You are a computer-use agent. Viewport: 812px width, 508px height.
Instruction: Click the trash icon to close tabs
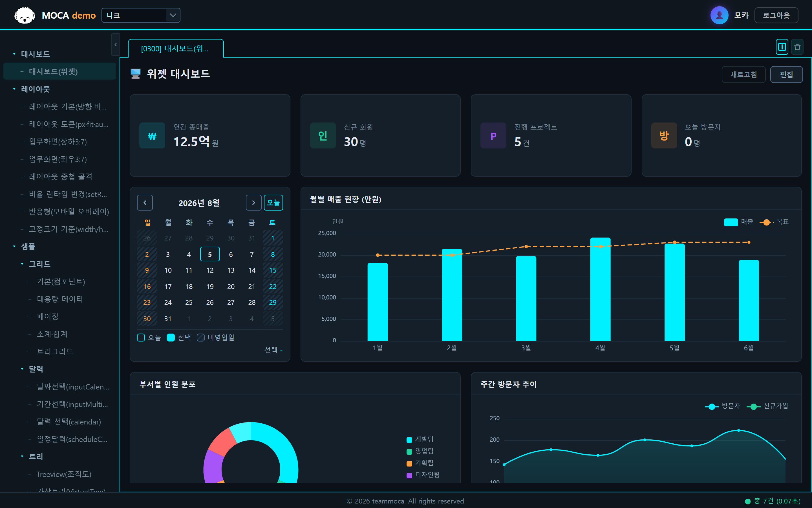click(x=797, y=47)
